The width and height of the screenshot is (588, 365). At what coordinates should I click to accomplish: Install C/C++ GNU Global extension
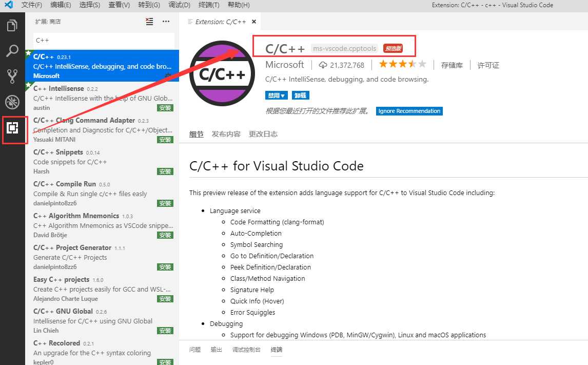(x=165, y=331)
